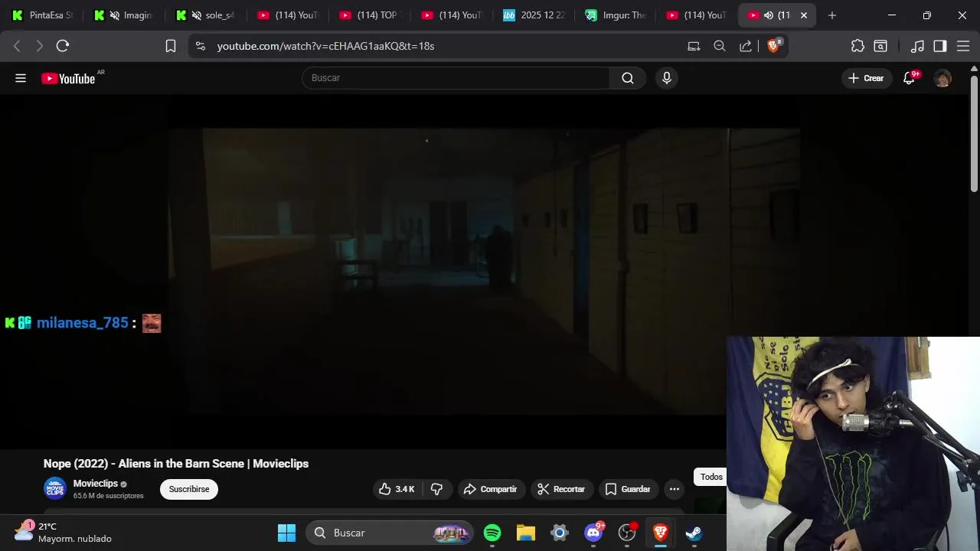This screenshot has height=551, width=980.
Task: Open Steam from the taskbar
Action: pyautogui.click(x=694, y=533)
